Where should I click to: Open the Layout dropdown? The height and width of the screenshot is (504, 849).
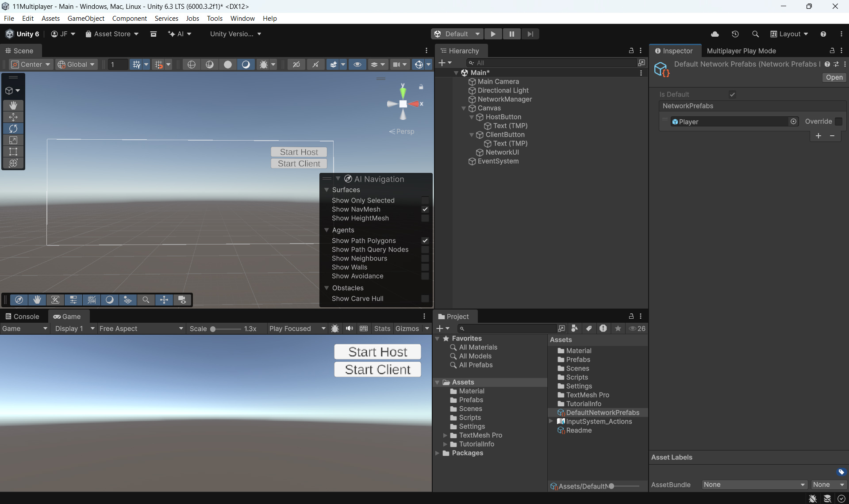789,34
